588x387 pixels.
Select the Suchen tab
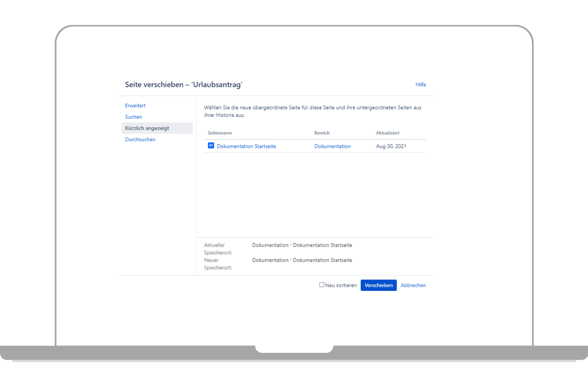click(x=133, y=117)
